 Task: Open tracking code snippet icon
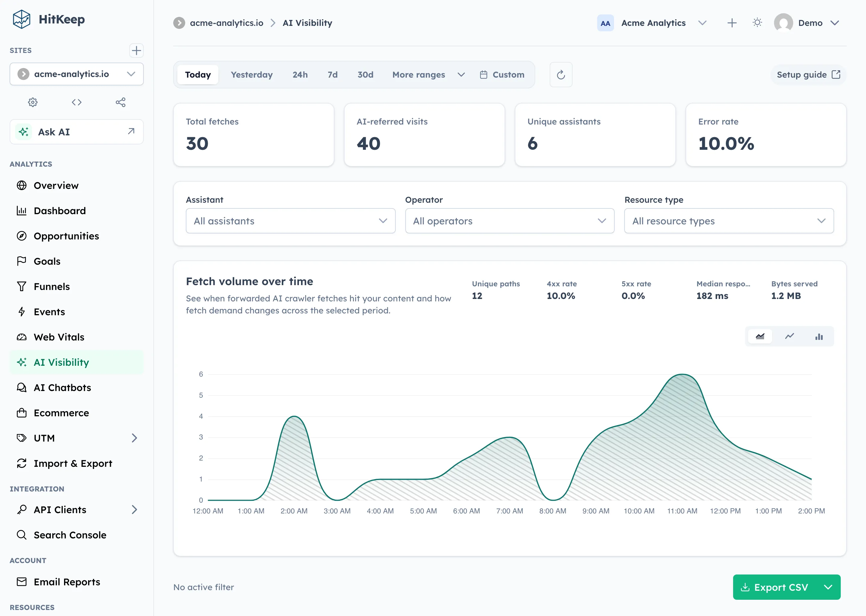[x=77, y=102]
